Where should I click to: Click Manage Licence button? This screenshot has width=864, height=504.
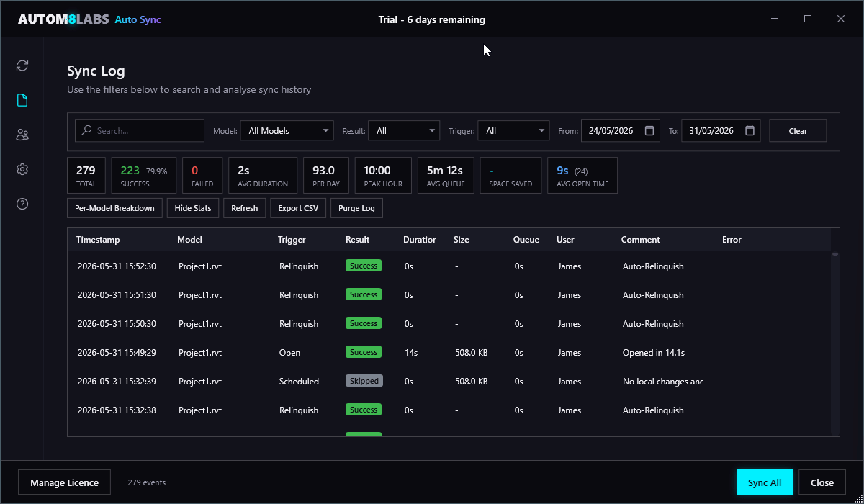point(64,482)
